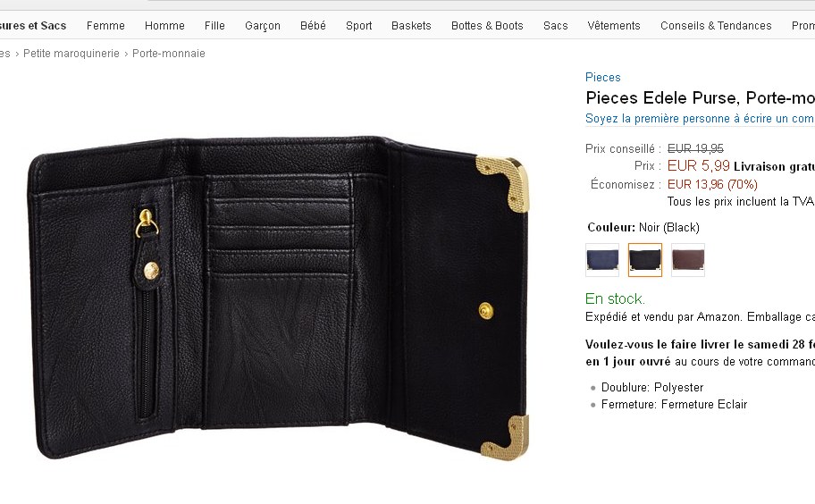Image resolution: width=815 pixels, height=504 pixels.
Task: Go to Petite maroquinerie breadcrumb
Action: click(71, 54)
